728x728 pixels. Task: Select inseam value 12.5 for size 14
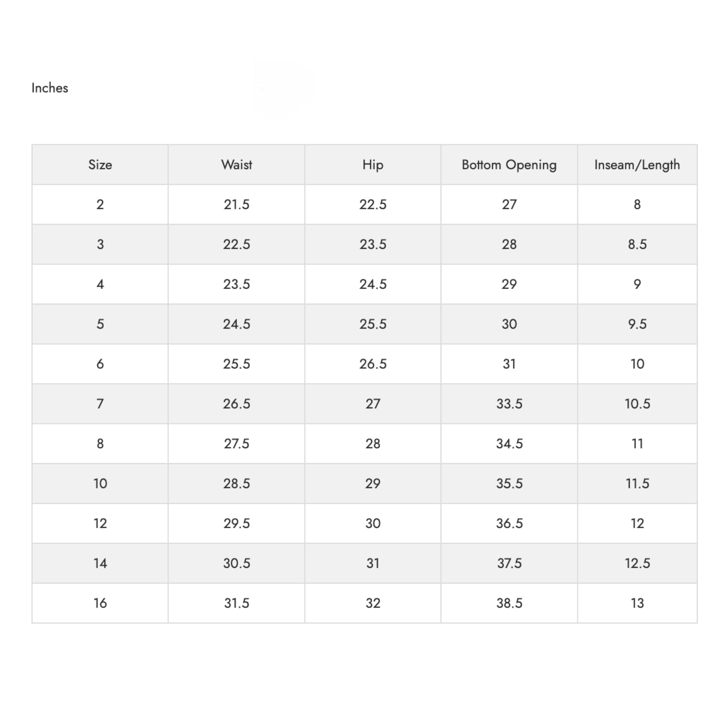(638, 563)
